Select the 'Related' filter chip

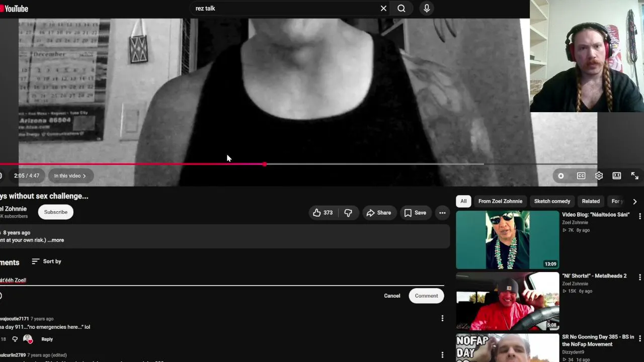[x=591, y=201]
